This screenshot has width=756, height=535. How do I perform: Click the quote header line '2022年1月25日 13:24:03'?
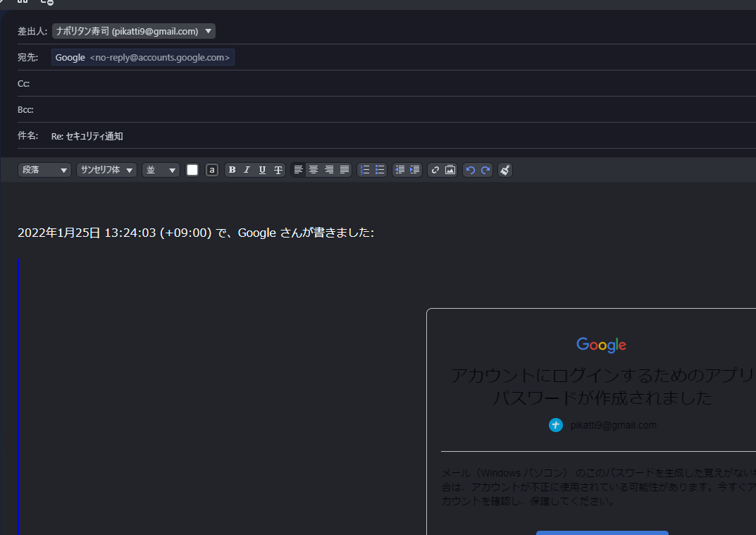pos(196,233)
